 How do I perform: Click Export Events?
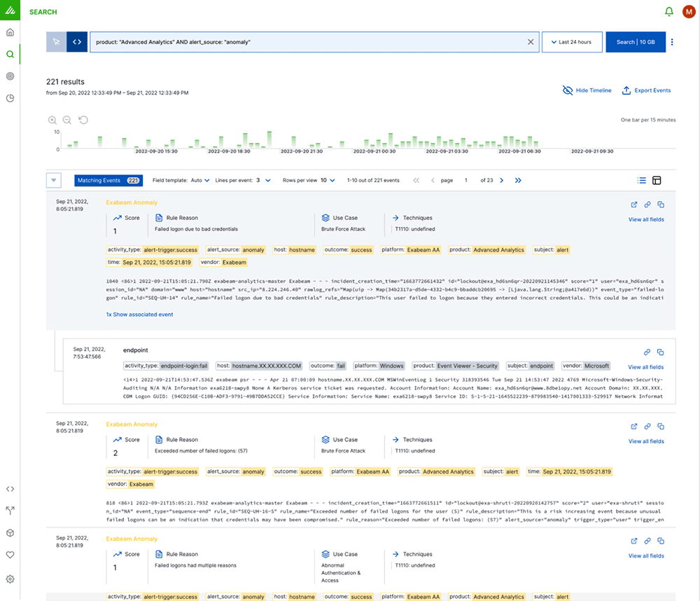click(646, 90)
